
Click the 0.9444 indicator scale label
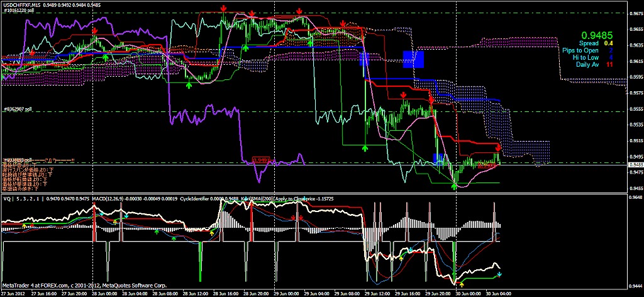pos(636,286)
